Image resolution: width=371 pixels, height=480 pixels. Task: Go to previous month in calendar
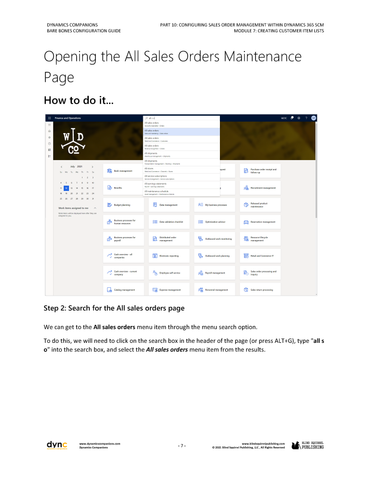tap(61, 166)
